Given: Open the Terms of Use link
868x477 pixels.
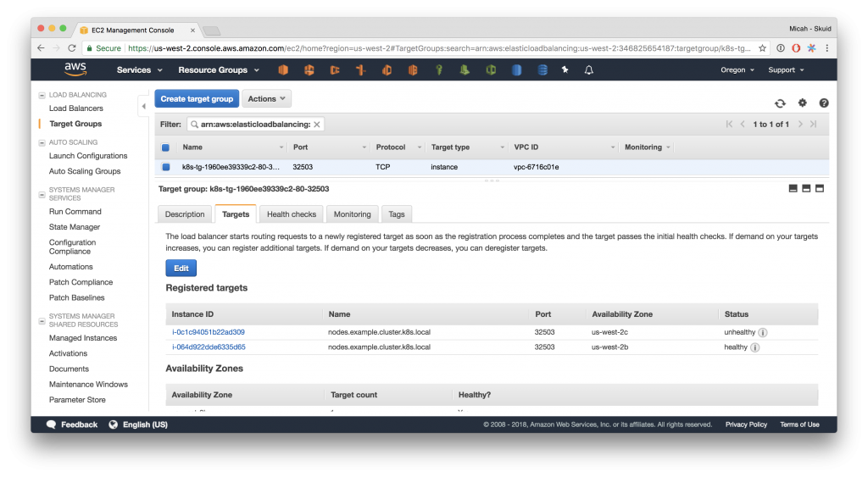Looking at the screenshot, I should click(x=799, y=424).
